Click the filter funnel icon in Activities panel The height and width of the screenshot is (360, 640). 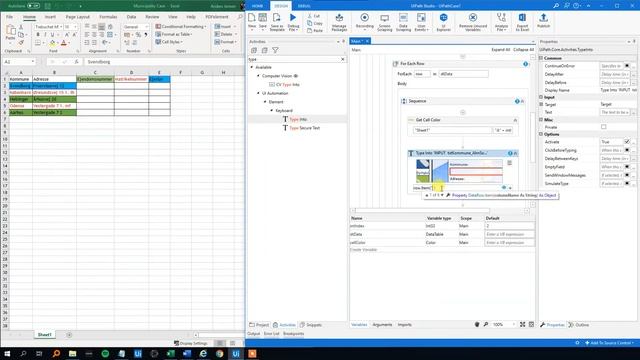coord(276,50)
